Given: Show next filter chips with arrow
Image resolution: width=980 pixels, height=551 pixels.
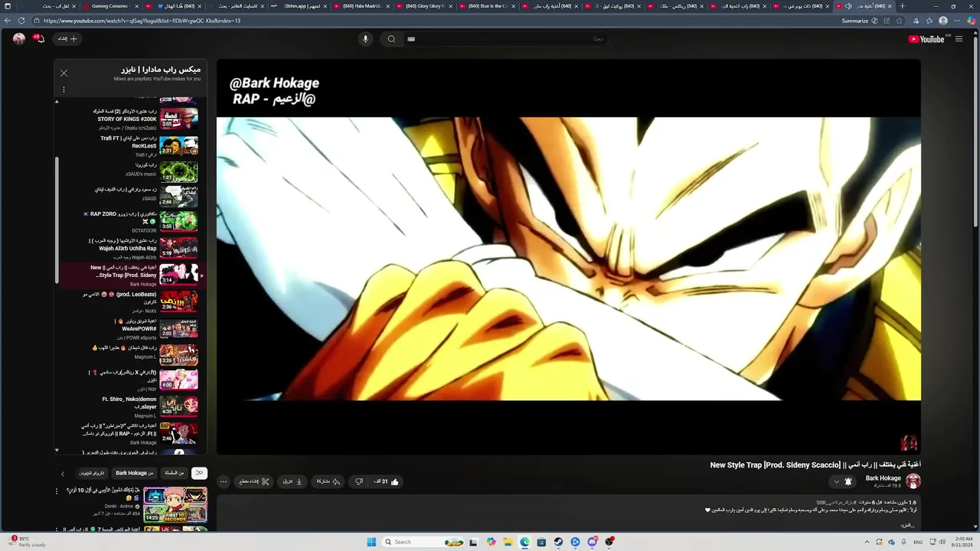Looking at the screenshot, I should click(x=63, y=474).
